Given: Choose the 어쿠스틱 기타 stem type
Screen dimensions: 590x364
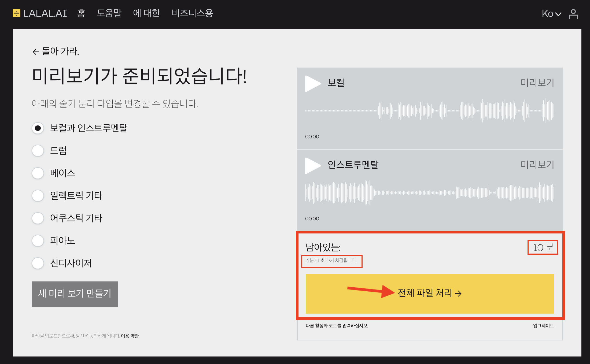Looking at the screenshot, I should [38, 218].
